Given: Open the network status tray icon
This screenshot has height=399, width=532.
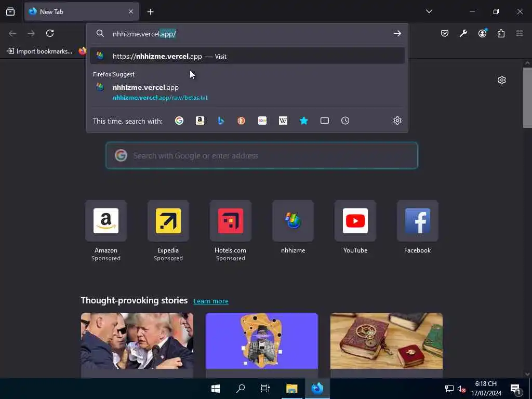Looking at the screenshot, I should click(449, 389).
